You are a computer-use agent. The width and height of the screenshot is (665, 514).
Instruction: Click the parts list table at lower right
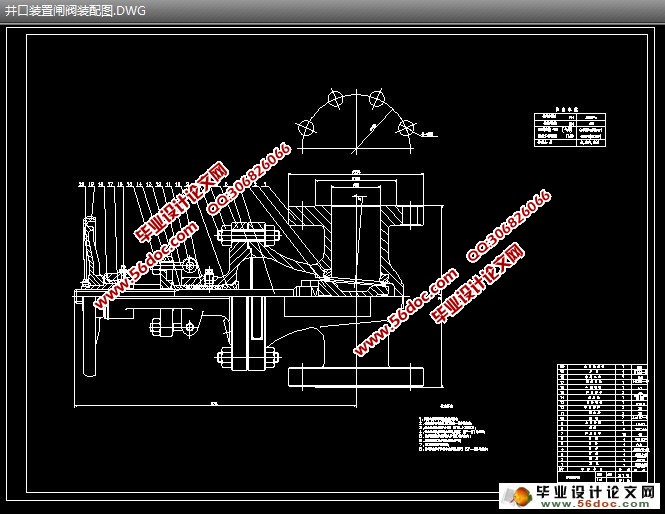602,423
